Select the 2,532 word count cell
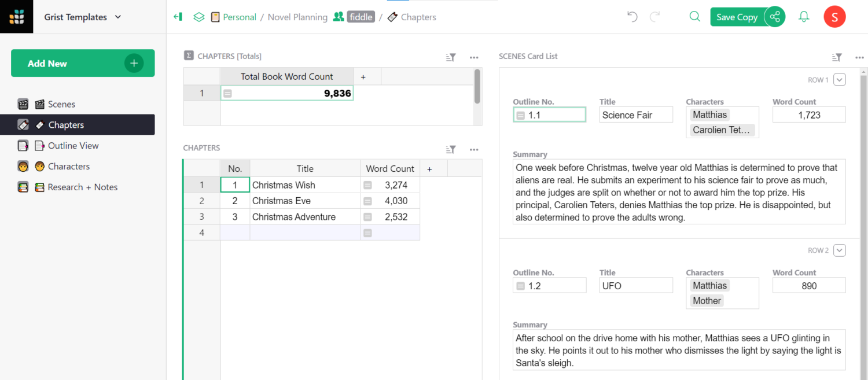This screenshot has width=868, height=380. pyautogui.click(x=390, y=217)
